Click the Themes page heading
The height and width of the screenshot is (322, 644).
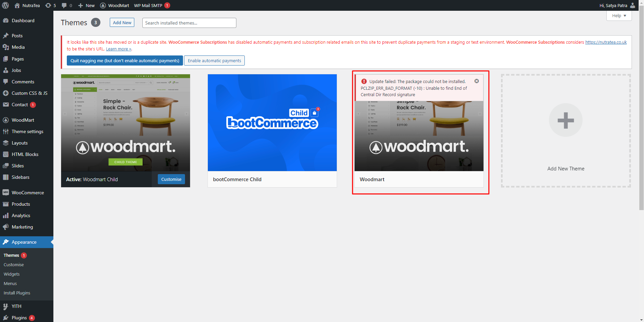tap(74, 23)
